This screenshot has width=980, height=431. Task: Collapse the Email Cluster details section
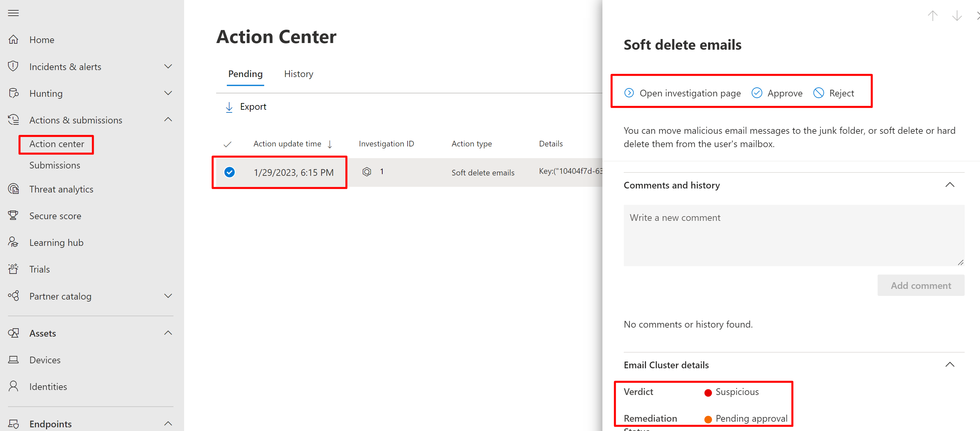[950, 364]
